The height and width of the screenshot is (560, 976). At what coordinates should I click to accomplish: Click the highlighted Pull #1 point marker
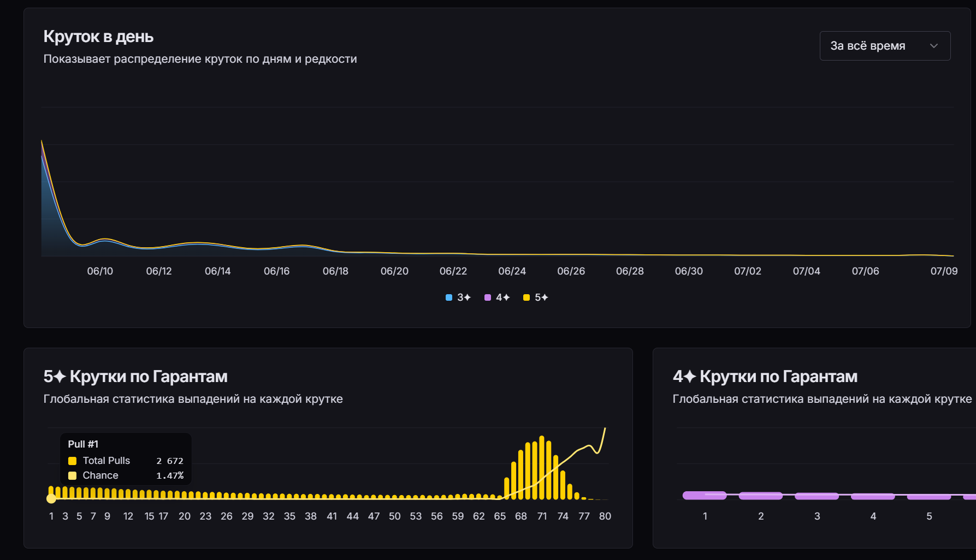coord(51,498)
